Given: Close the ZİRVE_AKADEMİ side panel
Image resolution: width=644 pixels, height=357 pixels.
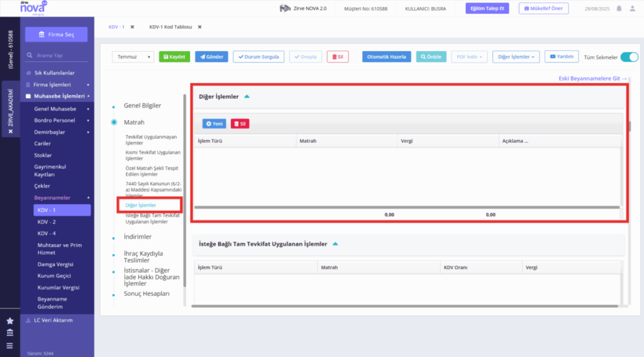Looking at the screenshot, I should click(x=11, y=131).
